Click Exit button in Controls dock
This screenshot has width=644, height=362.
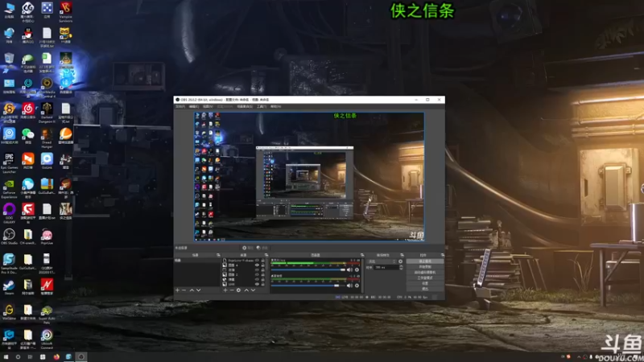425,289
